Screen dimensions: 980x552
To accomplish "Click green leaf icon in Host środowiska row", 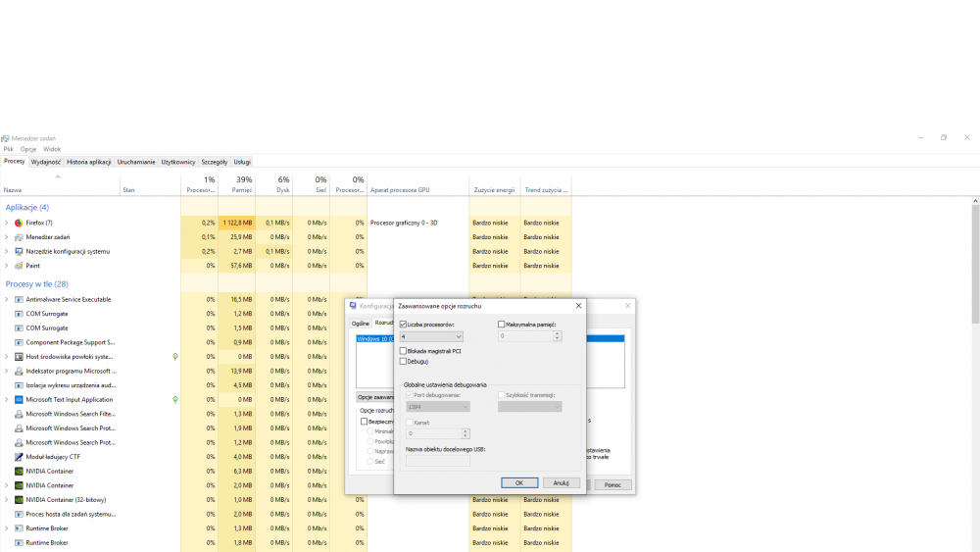I will click(175, 356).
